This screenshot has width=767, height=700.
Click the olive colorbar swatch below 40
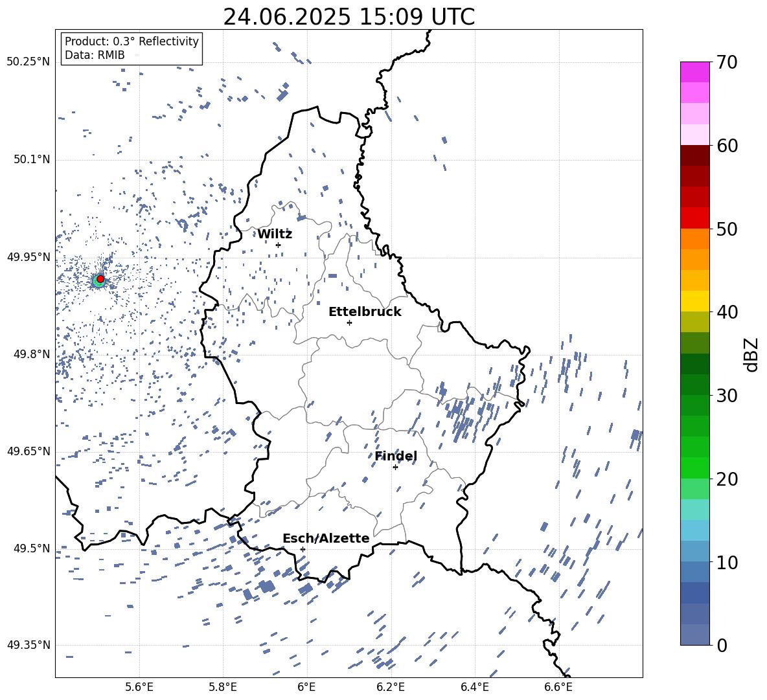[694, 322]
